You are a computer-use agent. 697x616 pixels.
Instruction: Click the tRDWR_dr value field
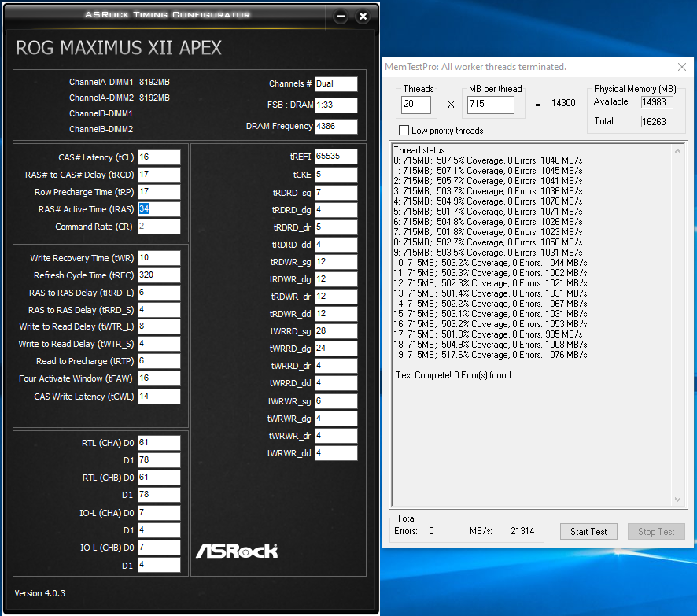[336, 297]
